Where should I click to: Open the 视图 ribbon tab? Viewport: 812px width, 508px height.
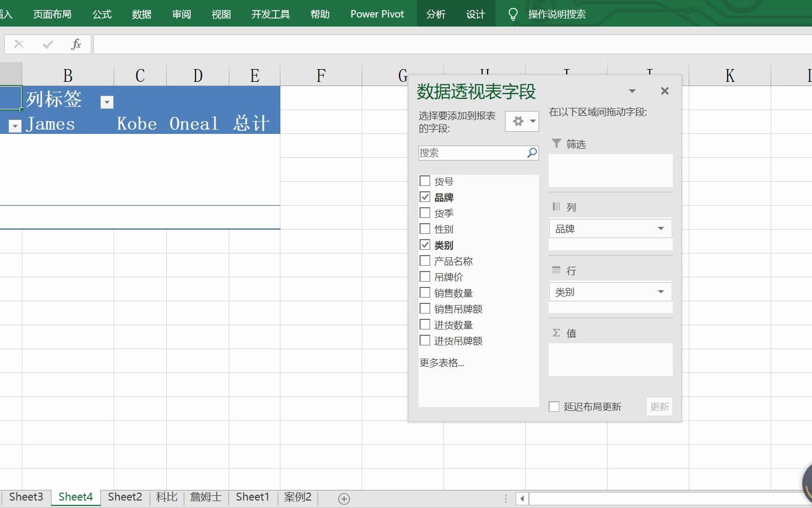(x=221, y=14)
